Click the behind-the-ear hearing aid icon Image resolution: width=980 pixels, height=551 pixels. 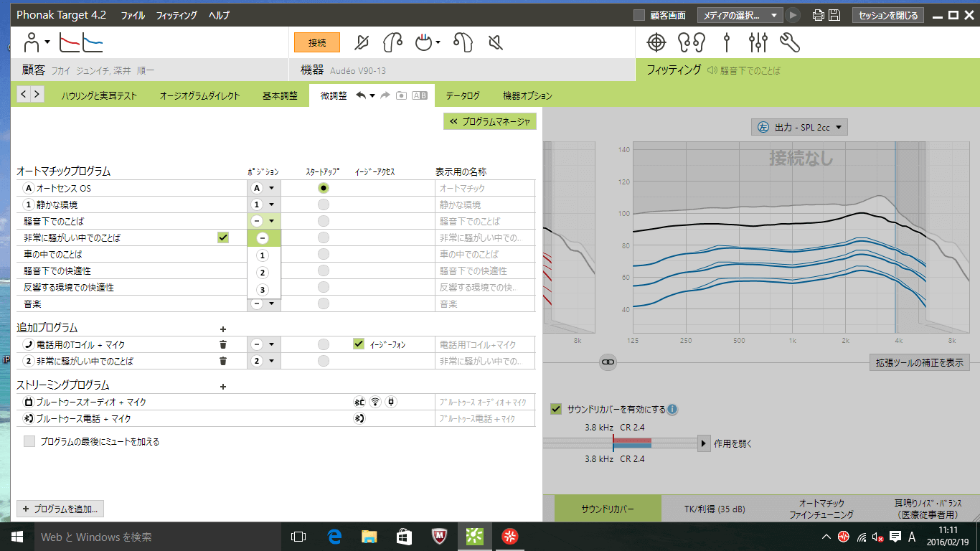pos(393,43)
